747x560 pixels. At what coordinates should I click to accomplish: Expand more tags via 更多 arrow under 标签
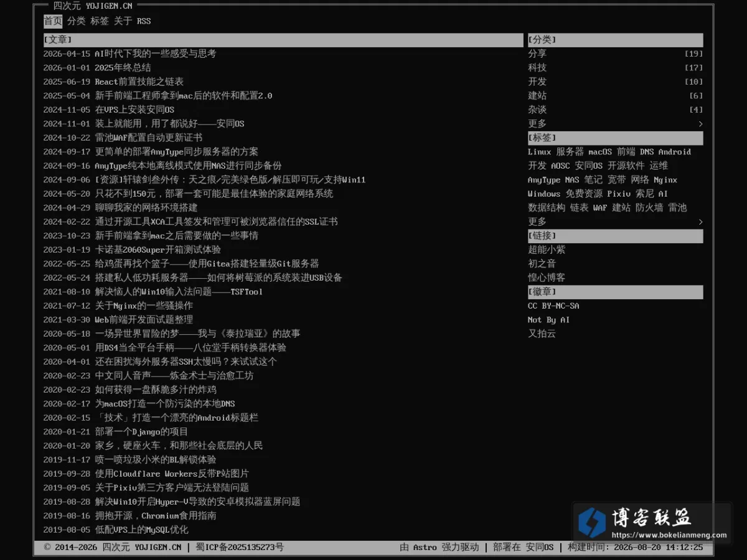[616, 222]
